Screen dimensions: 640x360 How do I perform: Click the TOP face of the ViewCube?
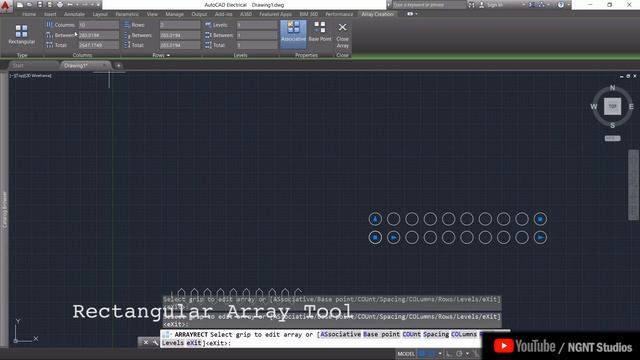(612, 106)
